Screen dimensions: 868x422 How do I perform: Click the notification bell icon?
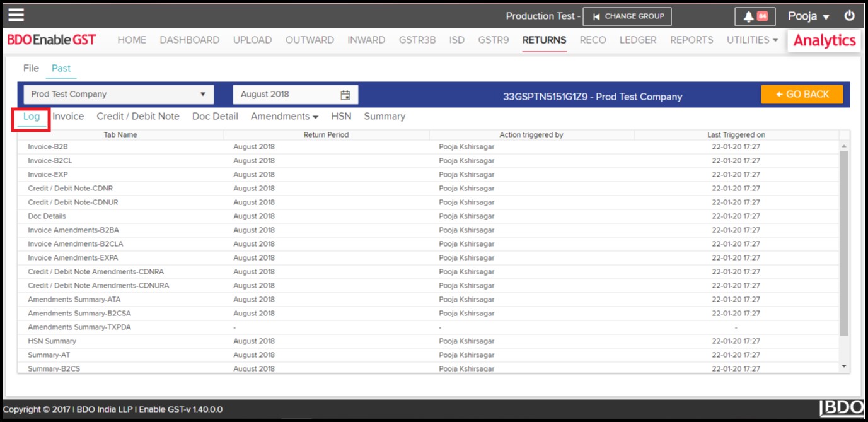coord(748,16)
